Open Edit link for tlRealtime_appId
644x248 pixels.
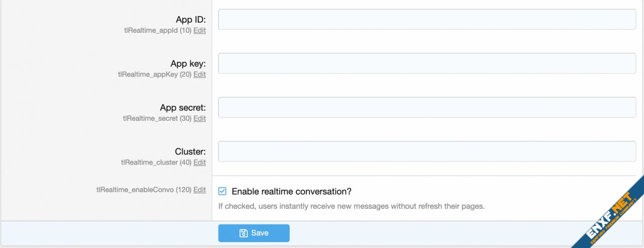tap(200, 31)
